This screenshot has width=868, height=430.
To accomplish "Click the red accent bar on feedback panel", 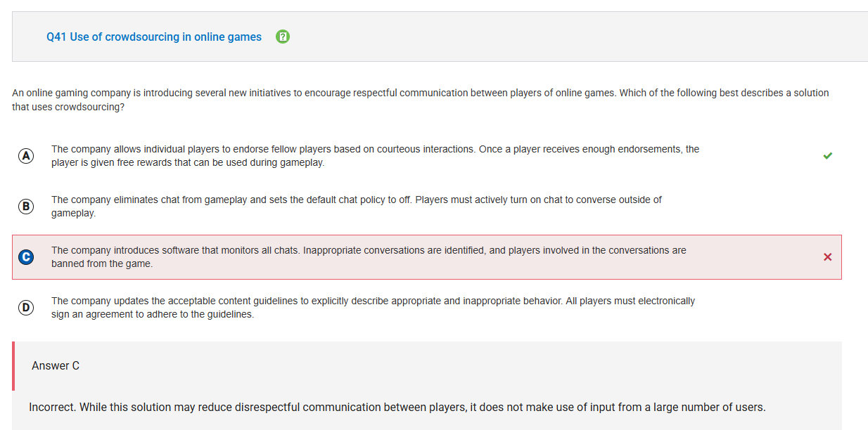I will [13, 366].
